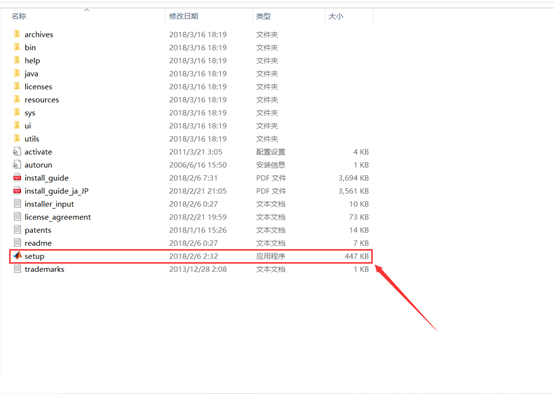Select the file name 'install_guide'
Image resolution: width=554 pixels, height=394 pixels.
tap(47, 178)
